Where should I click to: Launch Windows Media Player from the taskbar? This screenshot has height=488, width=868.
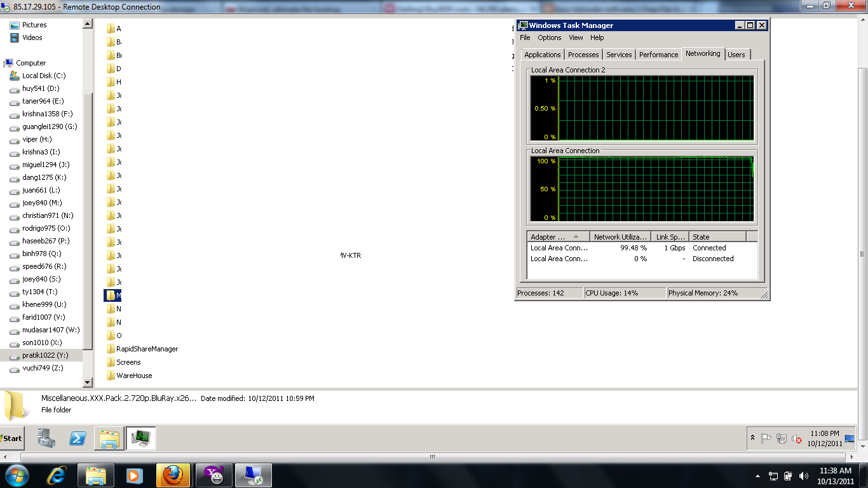point(134,475)
